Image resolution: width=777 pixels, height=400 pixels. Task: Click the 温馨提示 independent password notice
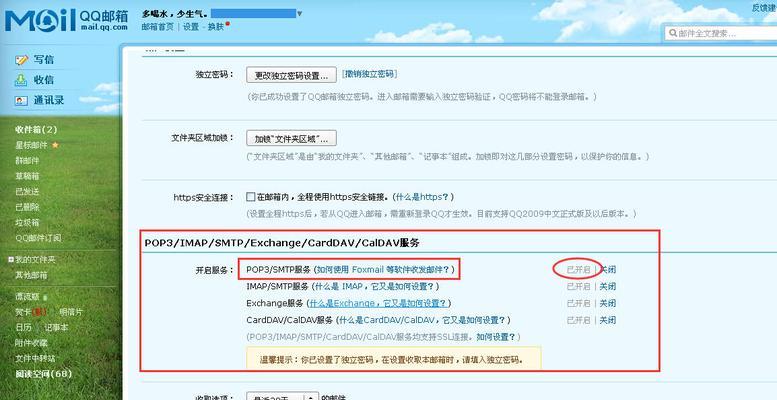pos(393,359)
